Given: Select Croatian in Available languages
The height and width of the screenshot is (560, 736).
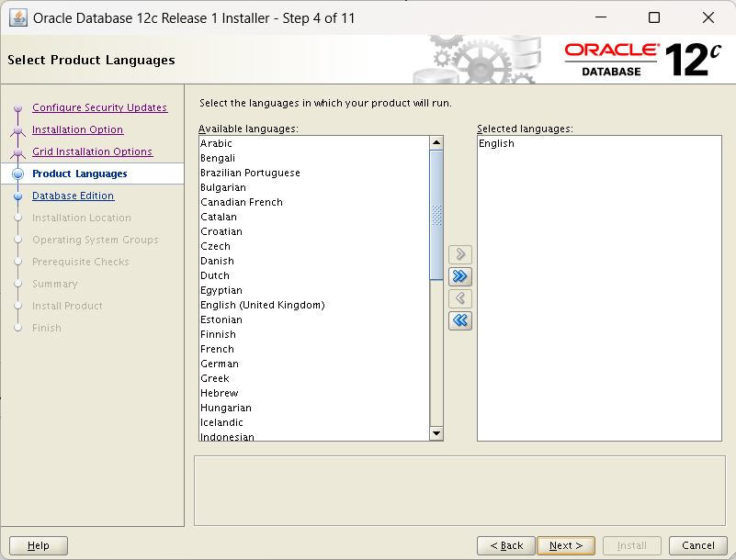Looking at the screenshot, I should [314, 231].
